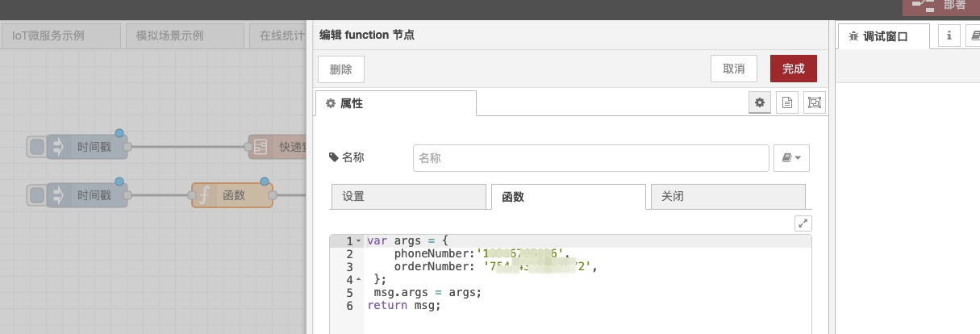Screen dimensions: 980x334
Task: Click the partially visible book sidebar icon
Action: (974, 35)
